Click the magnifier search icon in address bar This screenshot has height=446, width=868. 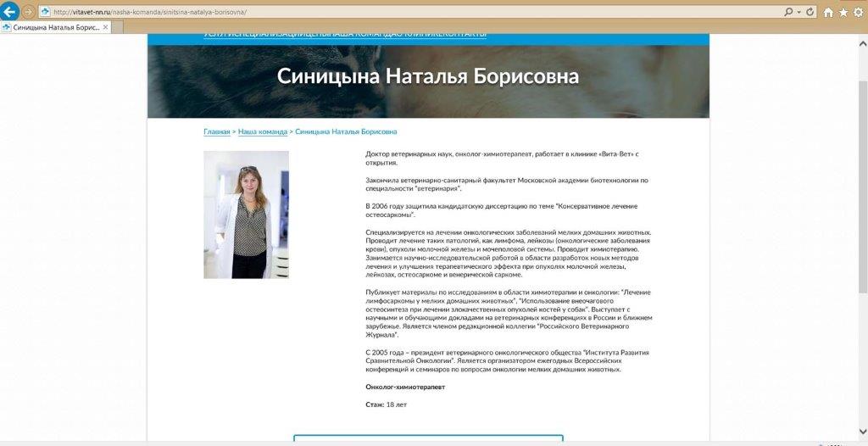(x=788, y=12)
